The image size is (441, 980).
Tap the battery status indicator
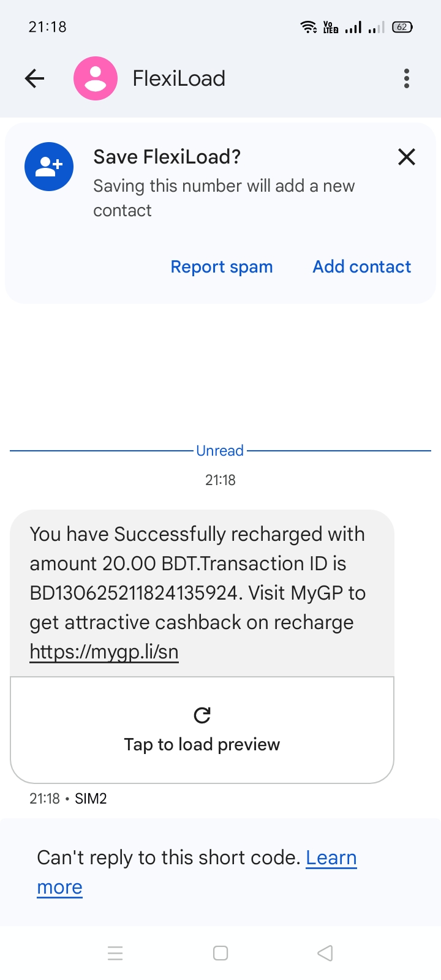pyautogui.click(x=402, y=27)
